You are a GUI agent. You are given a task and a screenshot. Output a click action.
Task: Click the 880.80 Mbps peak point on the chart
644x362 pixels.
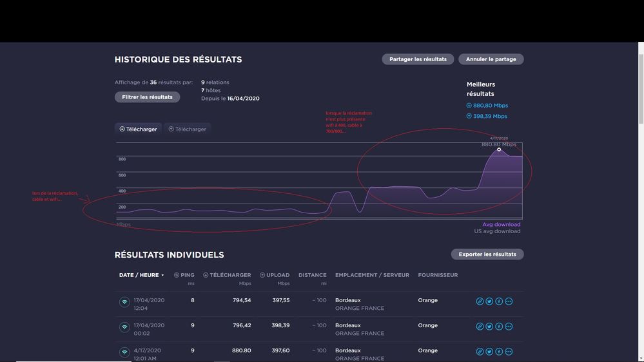(x=499, y=149)
